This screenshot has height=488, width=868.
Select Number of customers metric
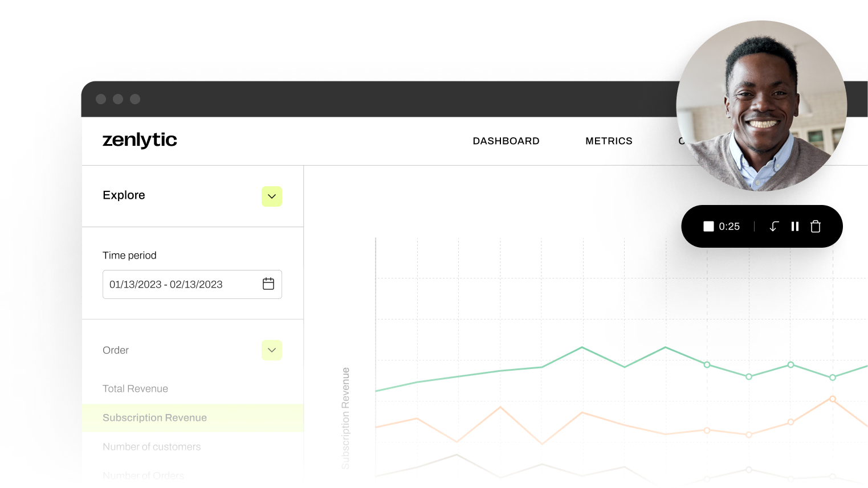click(152, 446)
